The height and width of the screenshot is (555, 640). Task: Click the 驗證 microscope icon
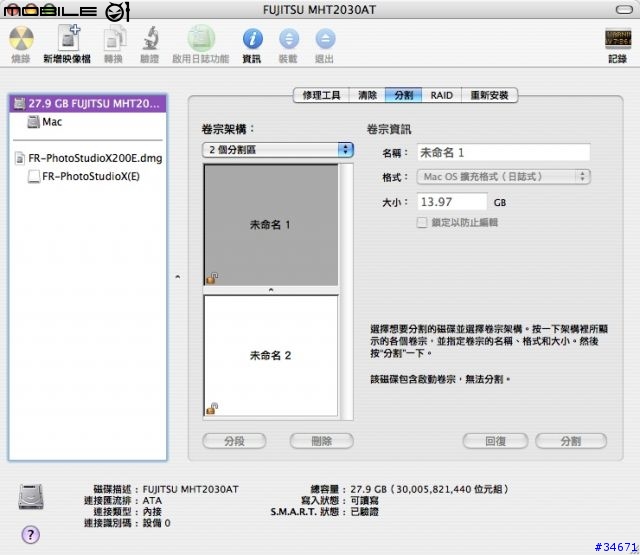[x=150, y=40]
